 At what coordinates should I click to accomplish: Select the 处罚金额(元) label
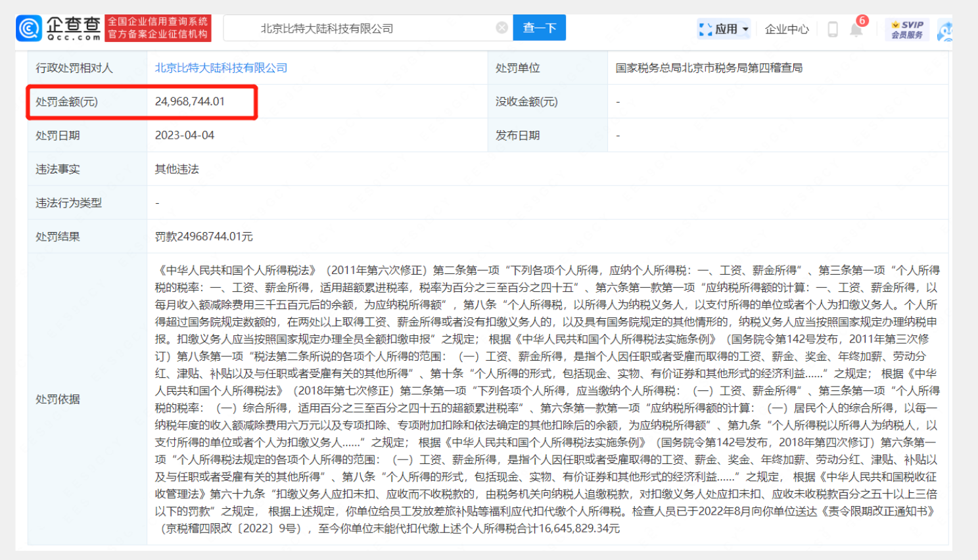click(66, 102)
